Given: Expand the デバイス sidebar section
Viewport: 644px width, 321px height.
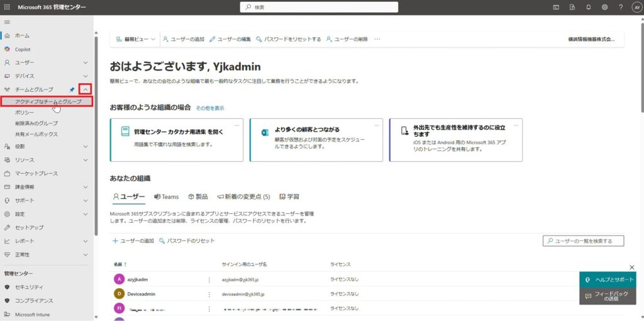Looking at the screenshot, I should click(x=86, y=76).
